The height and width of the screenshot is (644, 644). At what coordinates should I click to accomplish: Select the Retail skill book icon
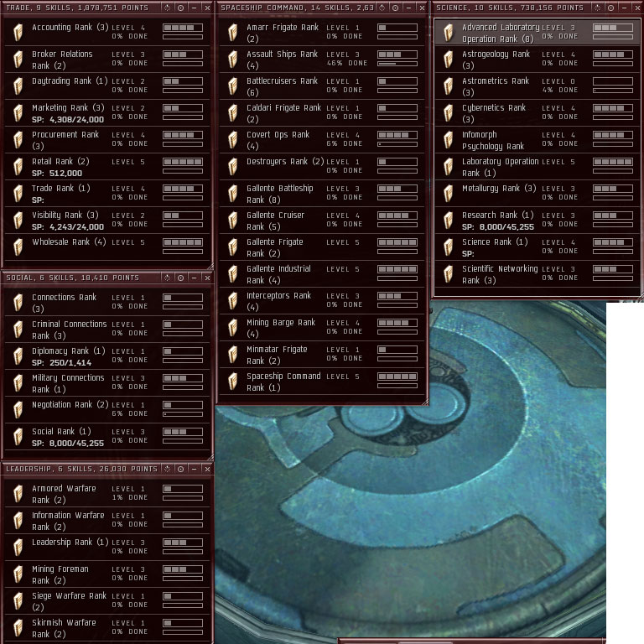(18, 166)
